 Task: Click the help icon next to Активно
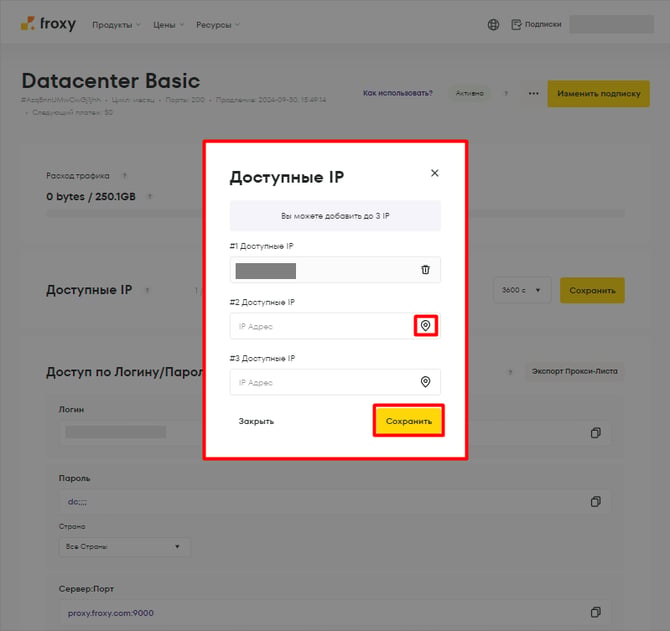pos(506,93)
